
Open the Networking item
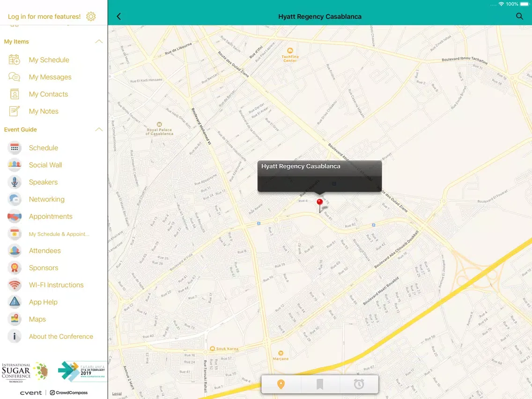click(46, 199)
